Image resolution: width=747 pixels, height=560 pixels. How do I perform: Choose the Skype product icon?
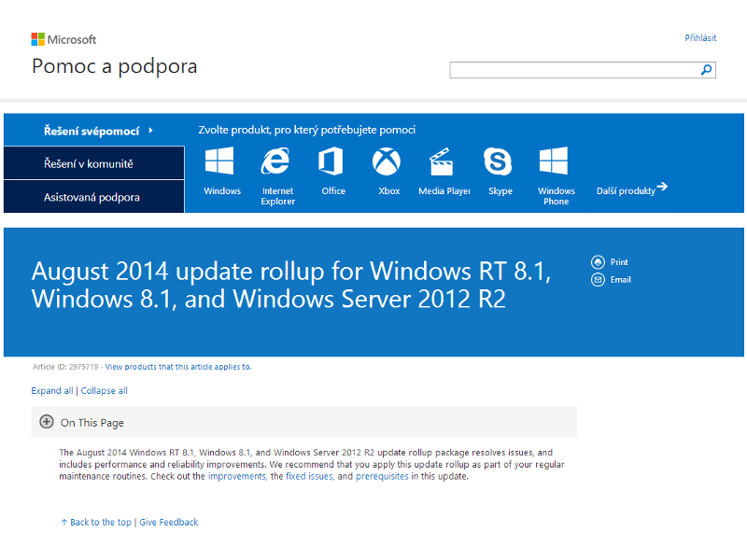[x=498, y=161]
